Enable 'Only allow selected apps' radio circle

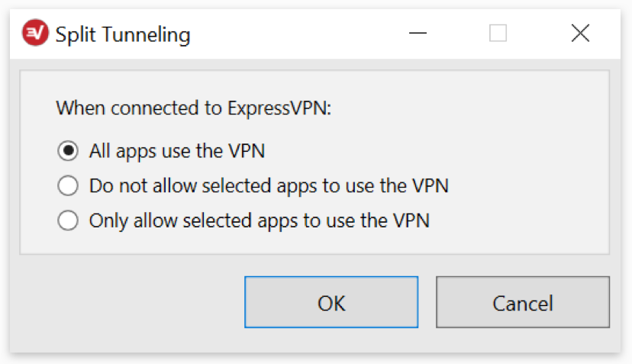[x=68, y=221]
